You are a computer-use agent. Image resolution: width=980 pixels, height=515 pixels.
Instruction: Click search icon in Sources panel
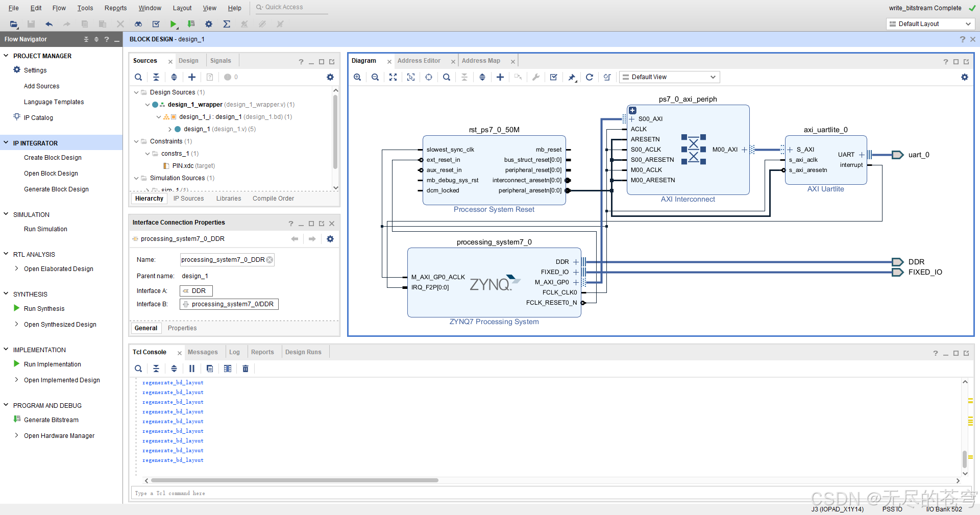[138, 77]
